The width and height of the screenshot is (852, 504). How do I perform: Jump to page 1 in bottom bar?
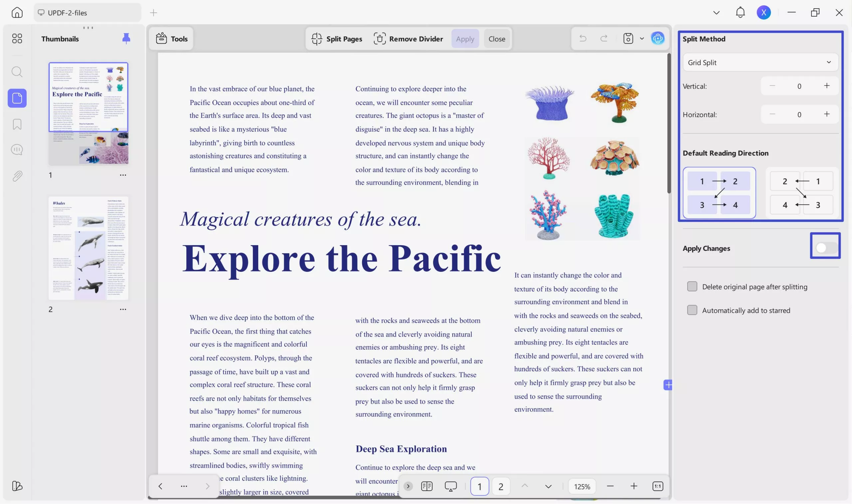480,486
